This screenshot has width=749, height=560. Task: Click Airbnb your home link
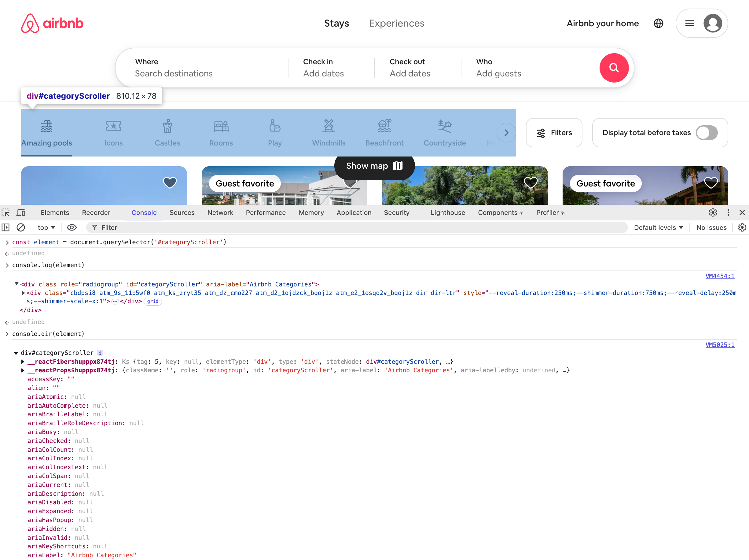coord(602,23)
